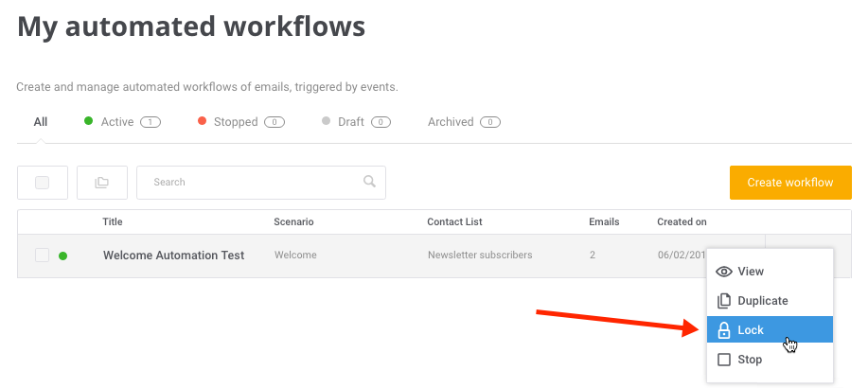
Task: Click the padlock icon in menu
Action: pos(723,330)
